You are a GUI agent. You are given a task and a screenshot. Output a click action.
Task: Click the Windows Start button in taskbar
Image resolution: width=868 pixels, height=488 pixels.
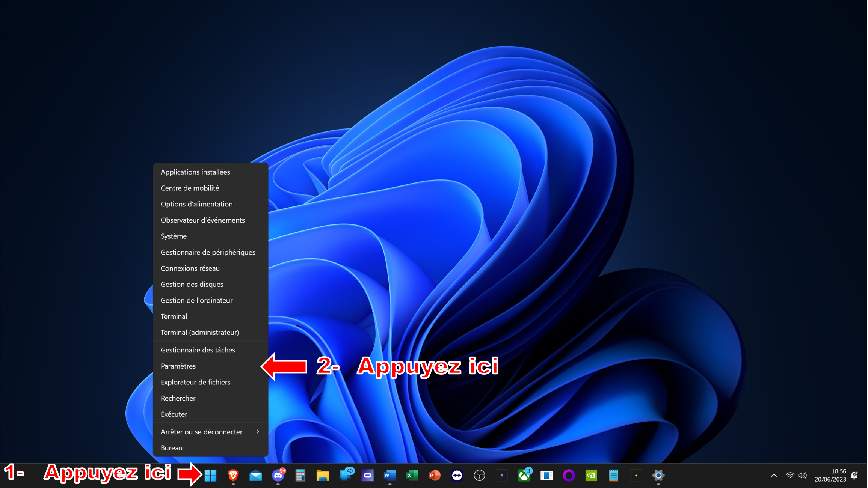[210, 476]
